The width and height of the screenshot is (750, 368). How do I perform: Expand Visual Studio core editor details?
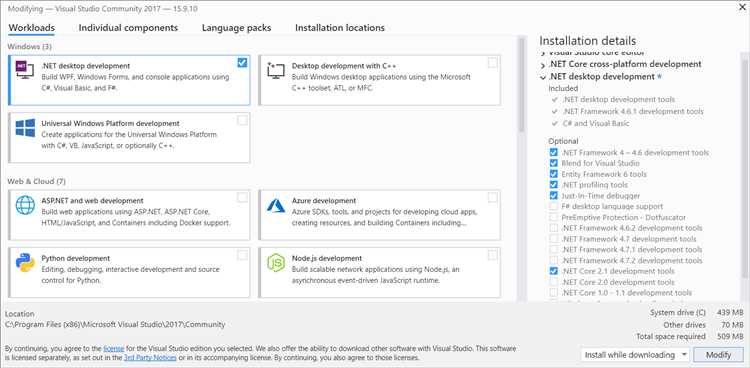(x=543, y=53)
